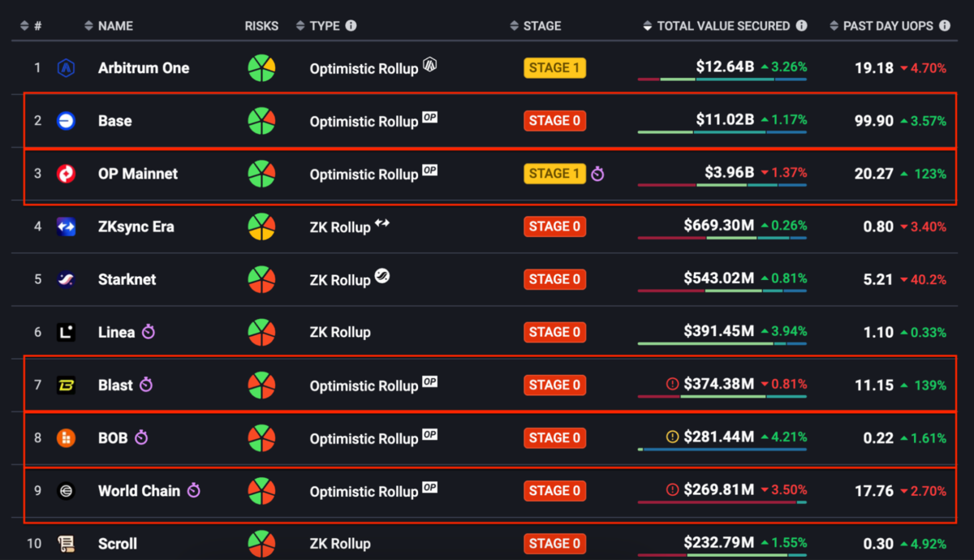Click the Arbitrum stack badge in Arbitrum One's type
Screen dimensions: 974x560
coord(430,65)
